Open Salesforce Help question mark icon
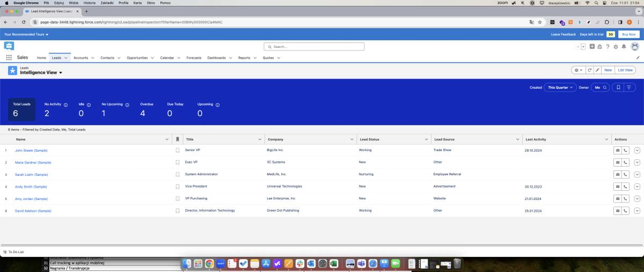Viewport: 644px width, 272px height. click(x=608, y=47)
